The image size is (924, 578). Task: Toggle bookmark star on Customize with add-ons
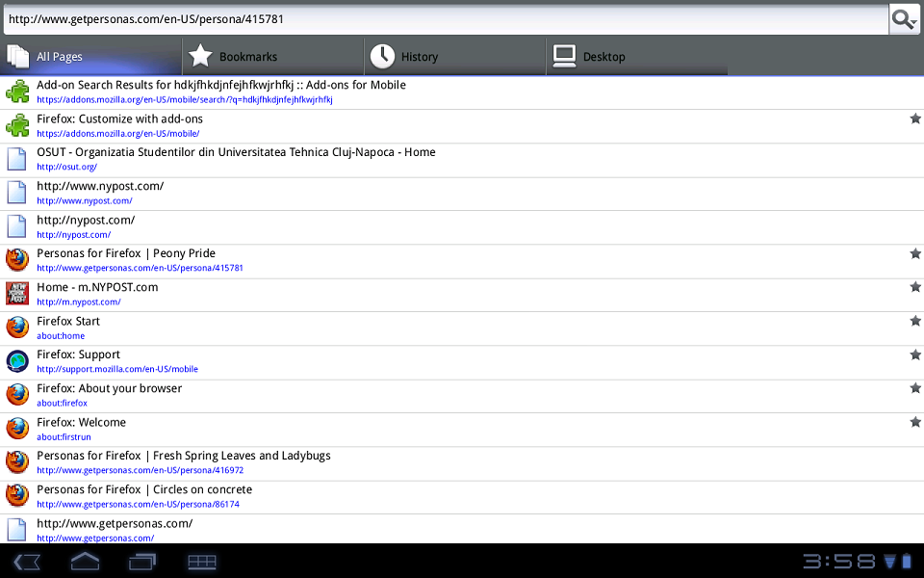pyautogui.click(x=915, y=118)
